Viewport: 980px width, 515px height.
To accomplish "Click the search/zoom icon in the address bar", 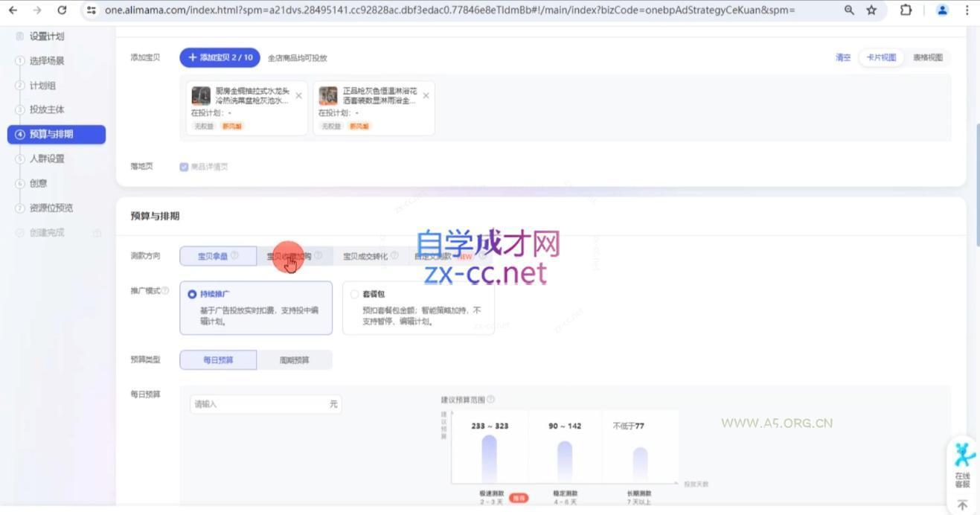I will coord(849,10).
